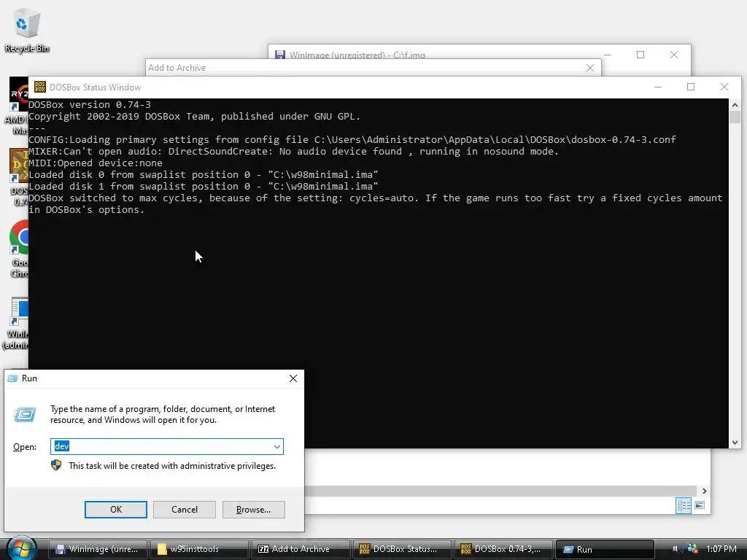The image size is (747, 560).
Task: Click the shield icon for administrative privileges
Action: click(x=56, y=465)
